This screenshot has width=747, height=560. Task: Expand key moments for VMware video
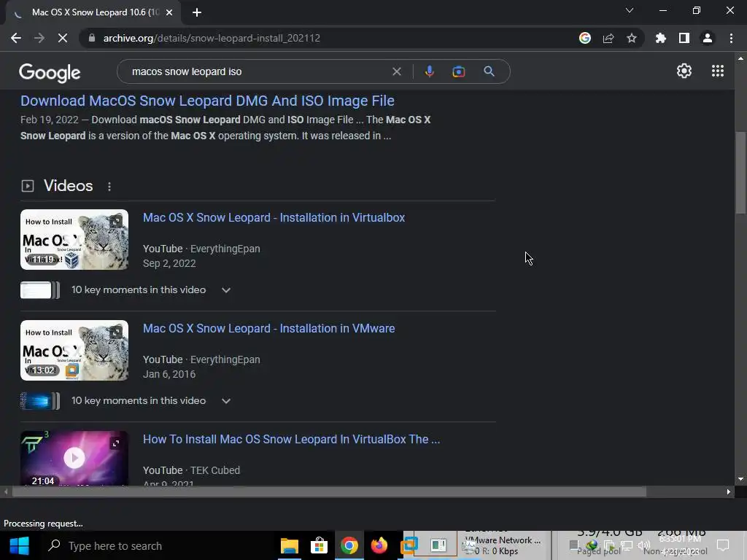pos(226,401)
